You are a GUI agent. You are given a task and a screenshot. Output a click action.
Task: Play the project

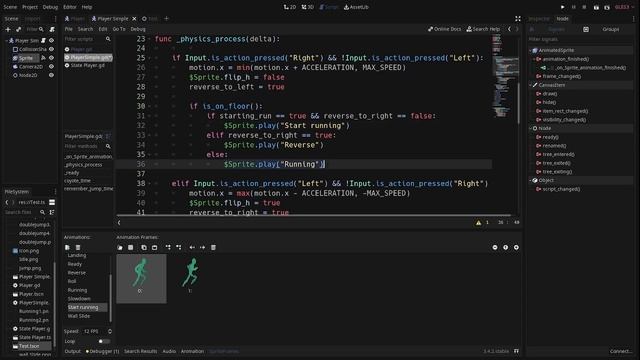pos(562,7)
